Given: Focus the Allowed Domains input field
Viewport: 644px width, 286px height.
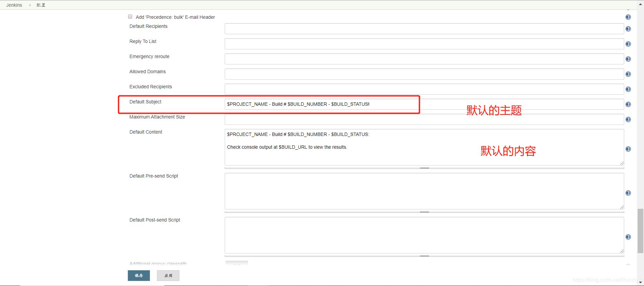Looking at the screenshot, I should [424, 74].
